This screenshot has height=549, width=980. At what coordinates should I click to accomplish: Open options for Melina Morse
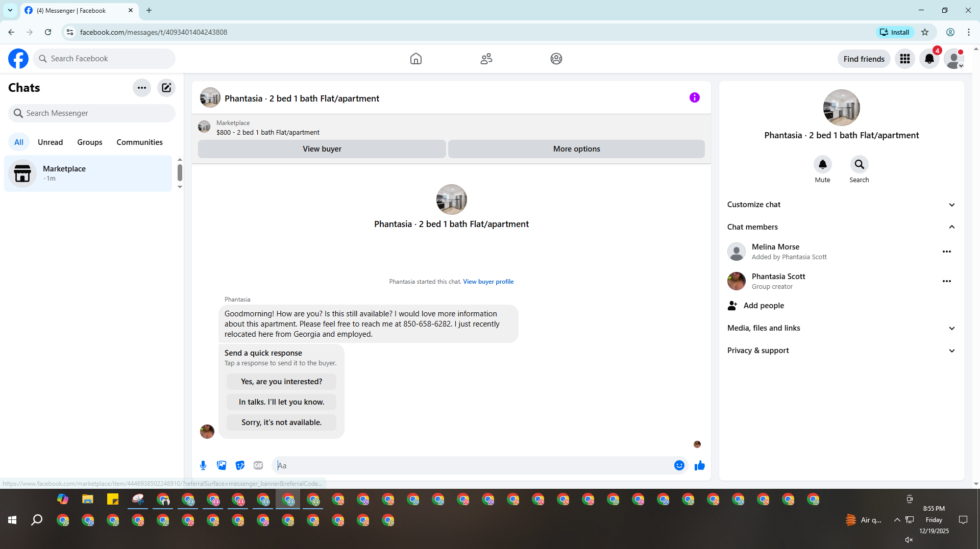[947, 252]
